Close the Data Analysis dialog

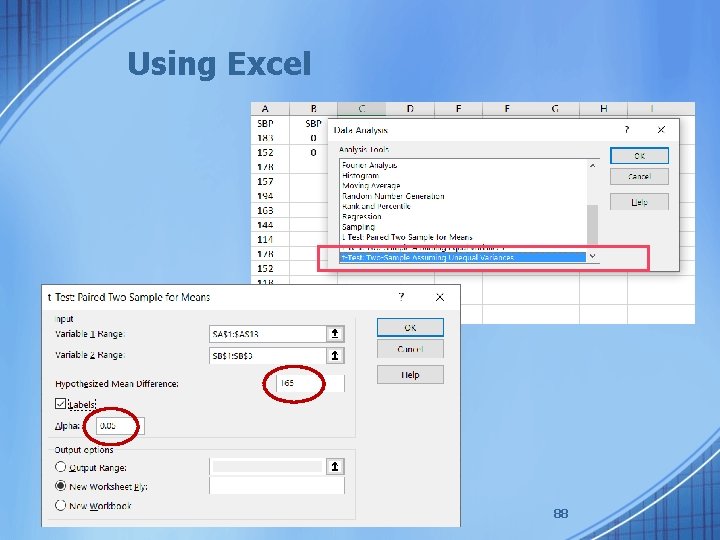point(661,129)
